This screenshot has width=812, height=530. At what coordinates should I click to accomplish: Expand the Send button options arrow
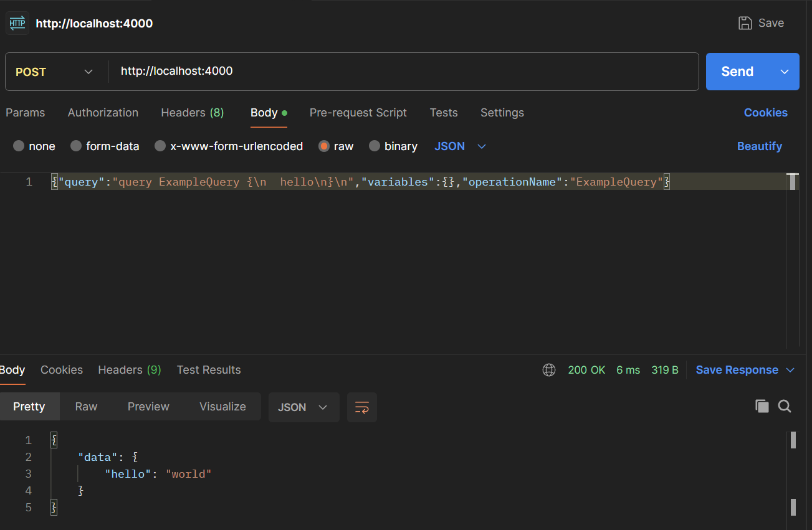pyautogui.click(x=785, y=72)
